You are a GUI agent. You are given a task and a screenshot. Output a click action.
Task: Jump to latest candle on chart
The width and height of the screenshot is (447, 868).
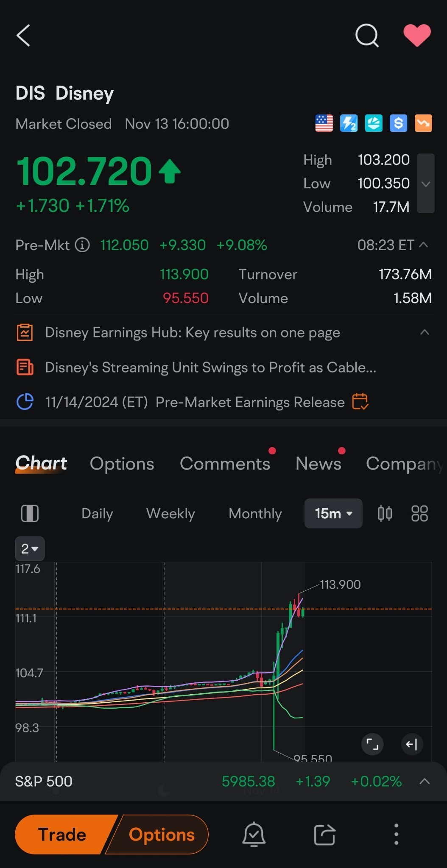pyautogui.click(x=412, y=744)
